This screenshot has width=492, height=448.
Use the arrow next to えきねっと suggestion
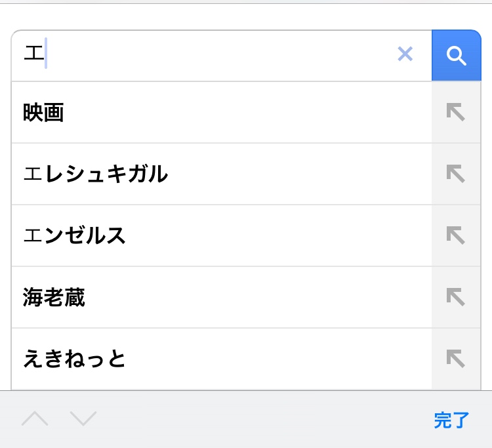(456, 359)
